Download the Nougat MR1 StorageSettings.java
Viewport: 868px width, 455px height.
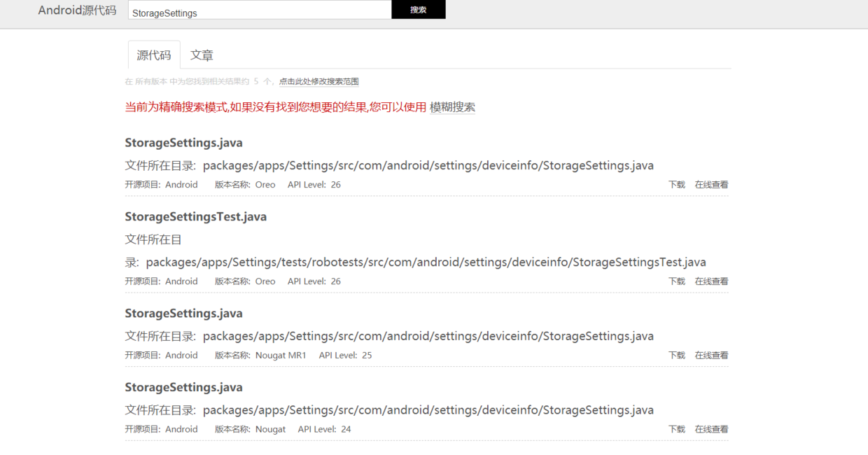(x=676, y=355)
